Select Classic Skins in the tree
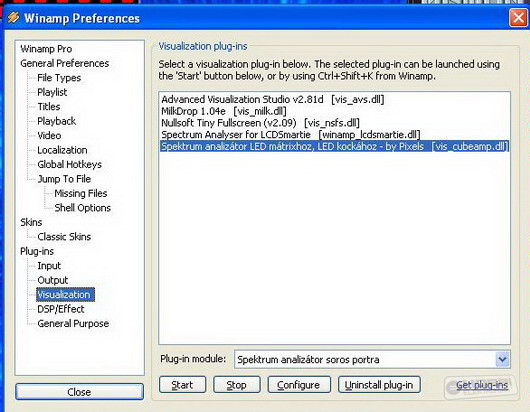 tap(64, 237)
